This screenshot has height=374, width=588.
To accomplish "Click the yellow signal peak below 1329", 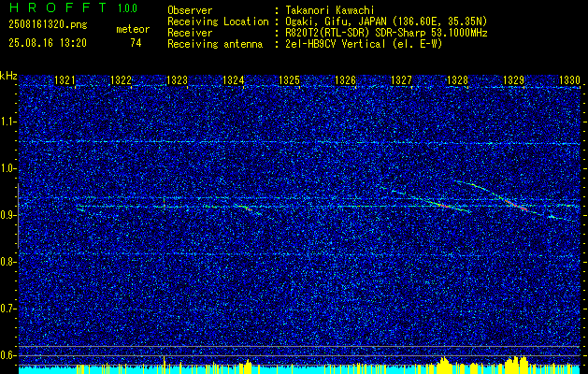I will (516, 365).
